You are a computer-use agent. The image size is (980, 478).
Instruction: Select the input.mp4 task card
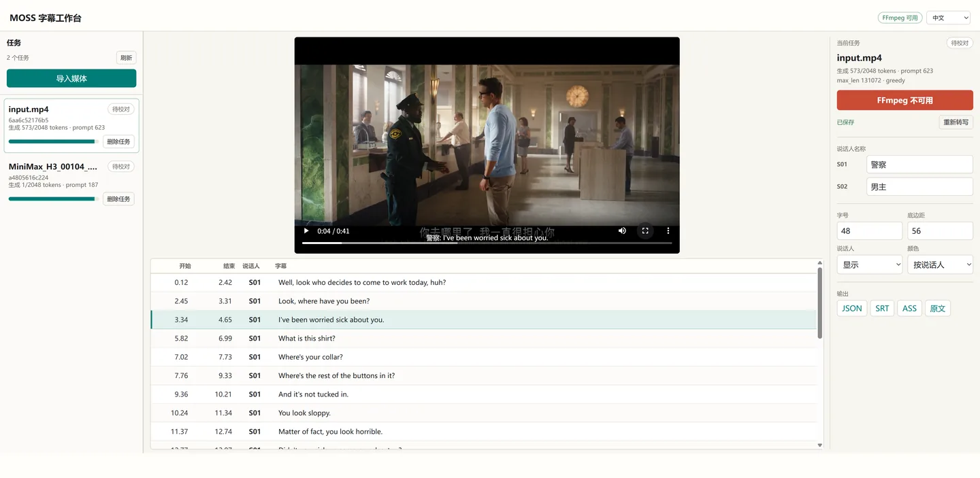tap(71, 126)
